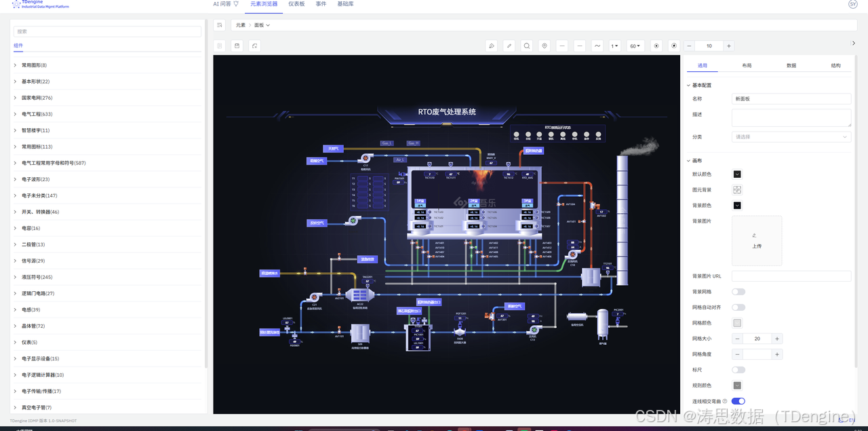Viewport: 868px width, 431px height.
Task: Switch to the 仪表板 tab
Action: pyautogui.click(x=296, y=4)
